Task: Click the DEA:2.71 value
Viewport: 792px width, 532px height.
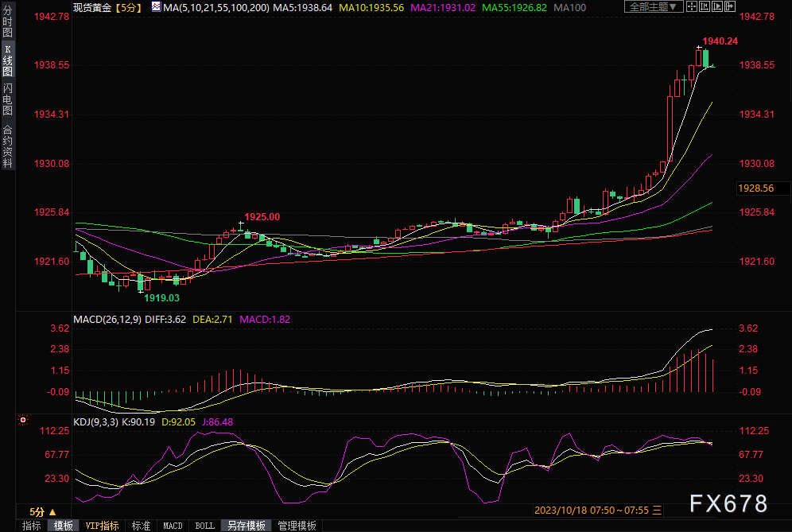Action: tap(212, 320)
